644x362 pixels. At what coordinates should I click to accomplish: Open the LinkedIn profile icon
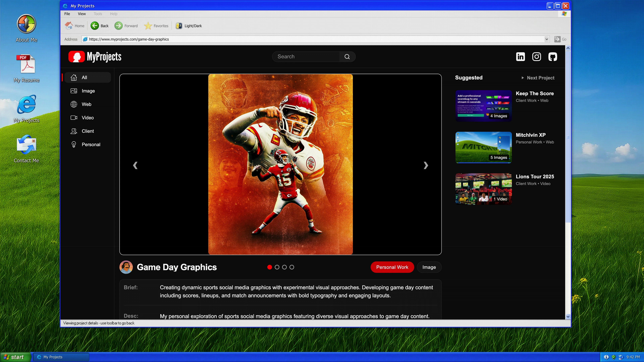tap(520, 56)
